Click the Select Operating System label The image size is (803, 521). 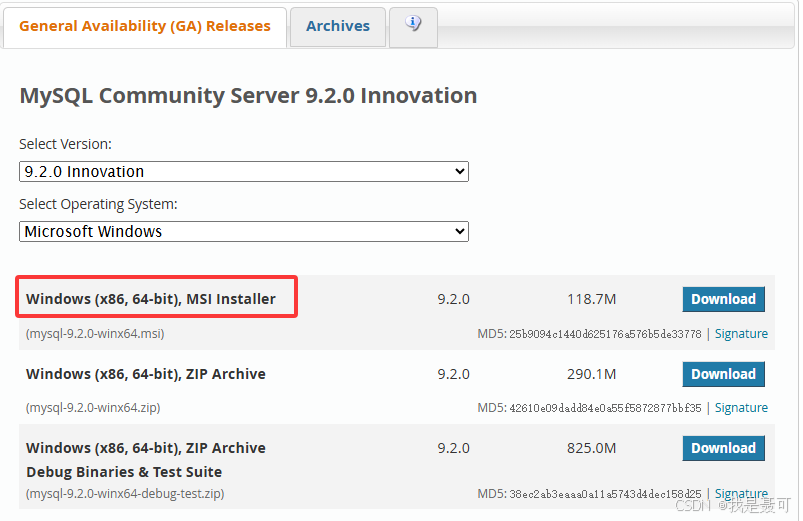pos(98,204)
